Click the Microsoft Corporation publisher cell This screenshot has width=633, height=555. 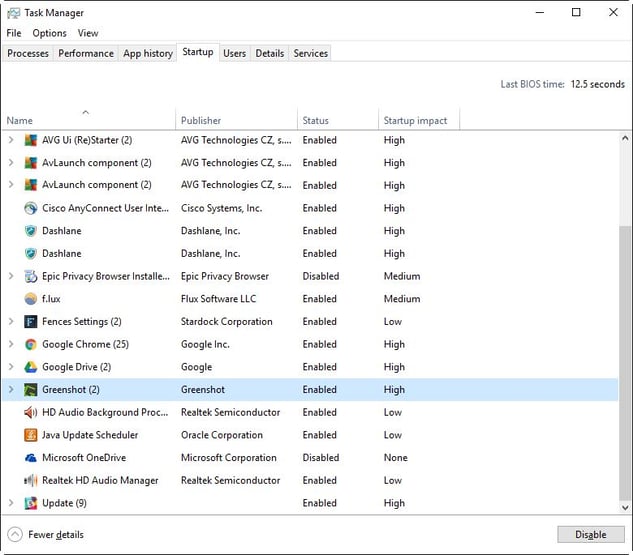[228, 458]
